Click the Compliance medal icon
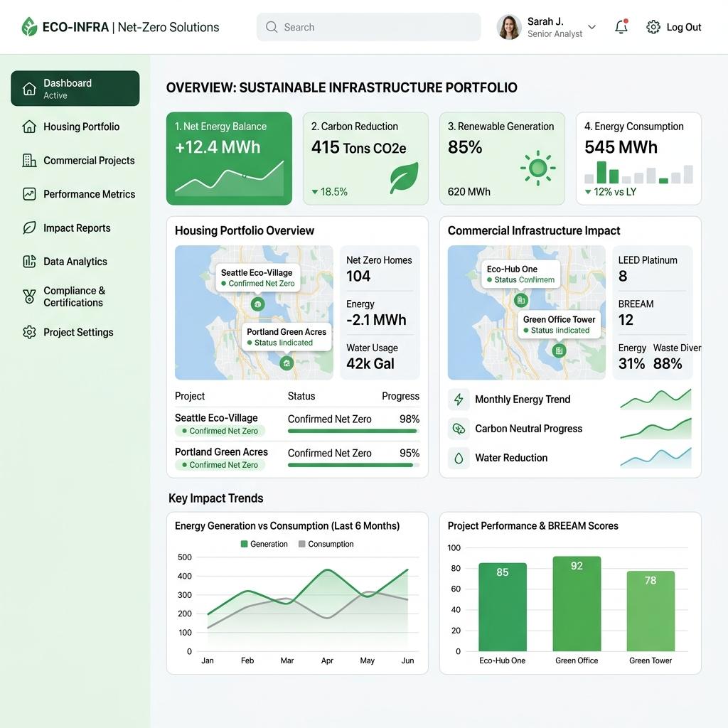 coord(29,296)
